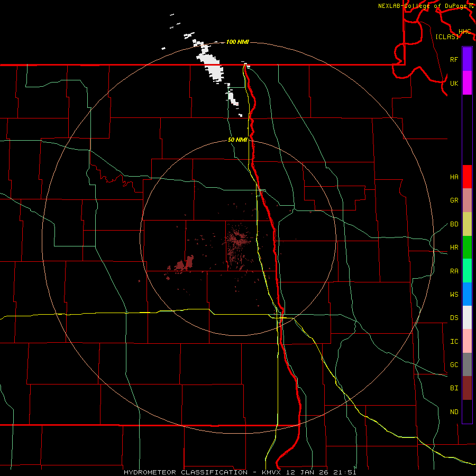Click the GC legend label

[x=454, y=365]
